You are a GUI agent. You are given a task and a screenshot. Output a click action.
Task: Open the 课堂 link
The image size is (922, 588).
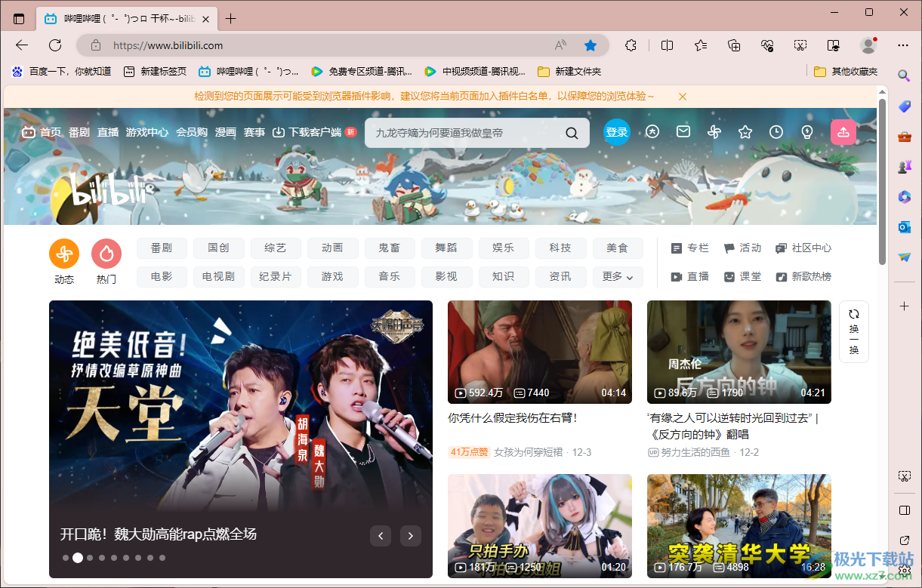[x=743, y=277]
